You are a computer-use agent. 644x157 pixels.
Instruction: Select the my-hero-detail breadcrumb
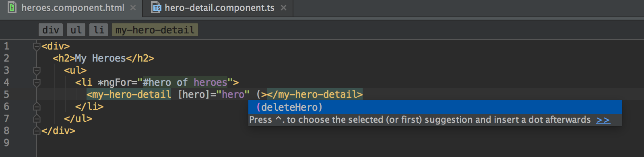(x=155, y=30)
